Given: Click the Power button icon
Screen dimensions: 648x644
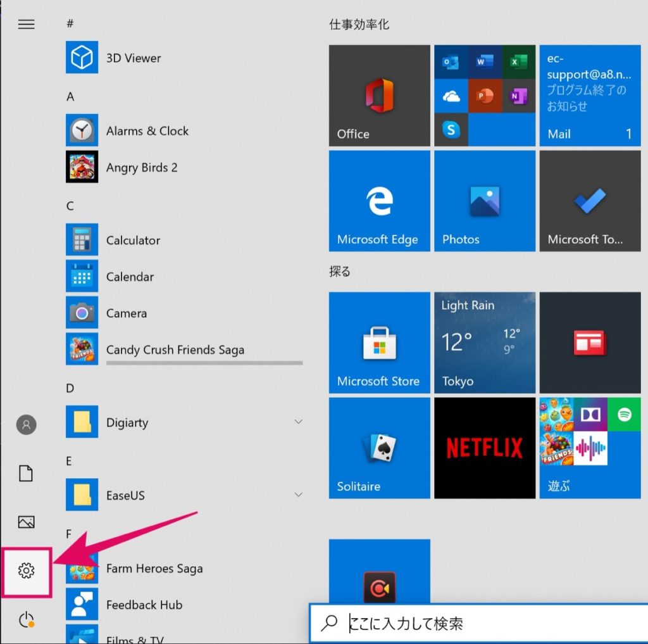Looking at the screenshot, I should [x=26, y=619].
